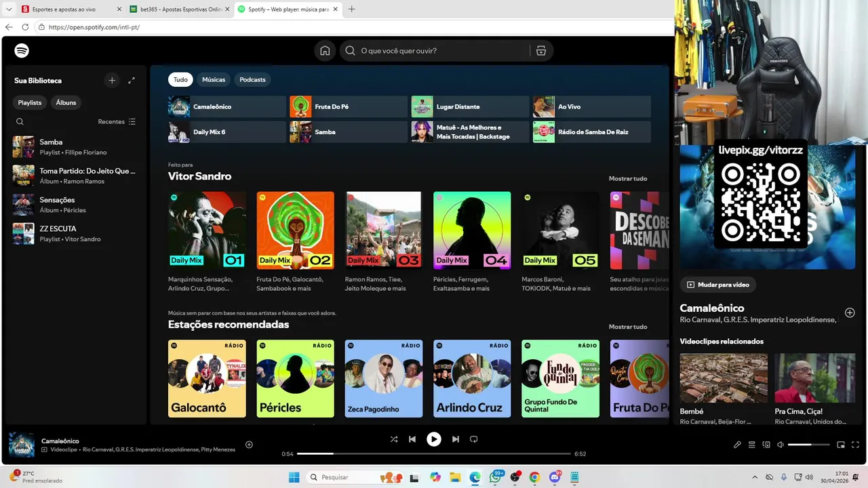
Task: Click the song progress bar
Action: [434, 453]
